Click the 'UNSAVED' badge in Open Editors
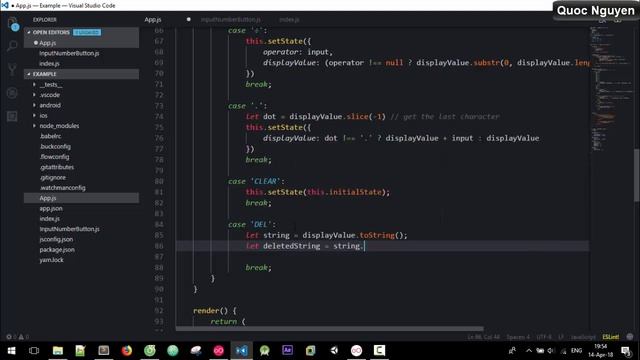The width and height of the screenshot is (640, 360). coord(87,32)
